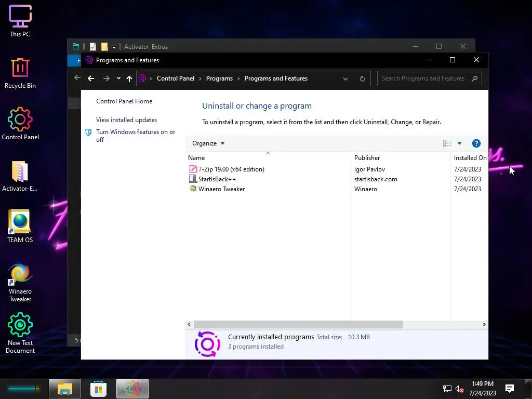
Task: Select 7-Zip 19.00 (x64 edition) entry
Action: [x=231, y=169]
